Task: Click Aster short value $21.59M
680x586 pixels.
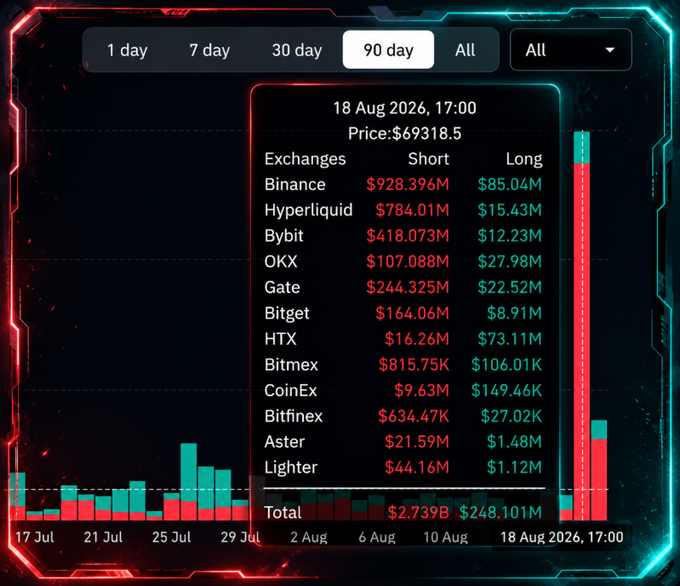Action: (x=417, y=442)
